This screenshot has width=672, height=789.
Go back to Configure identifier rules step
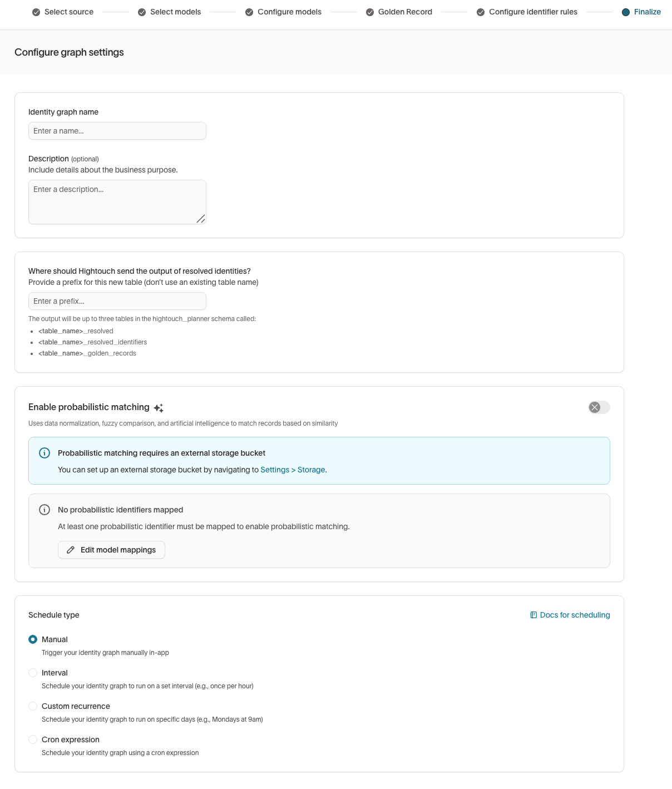pos(533,12)
